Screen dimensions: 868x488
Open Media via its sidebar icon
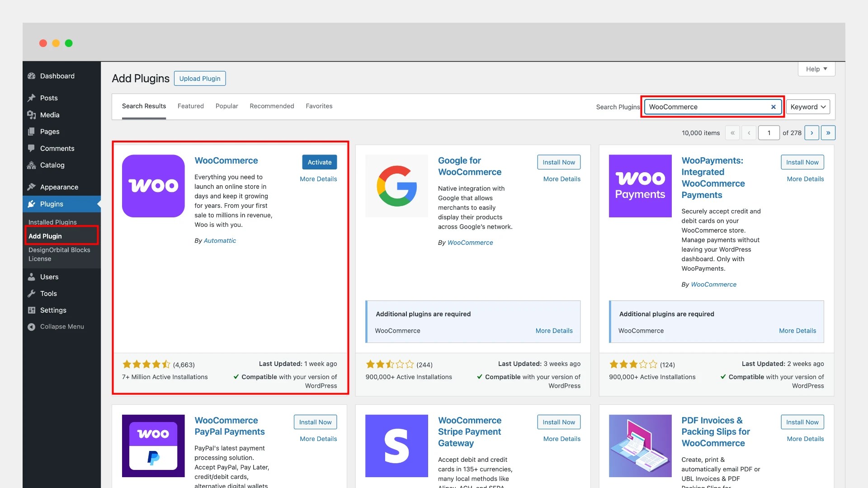pos(31,115)
